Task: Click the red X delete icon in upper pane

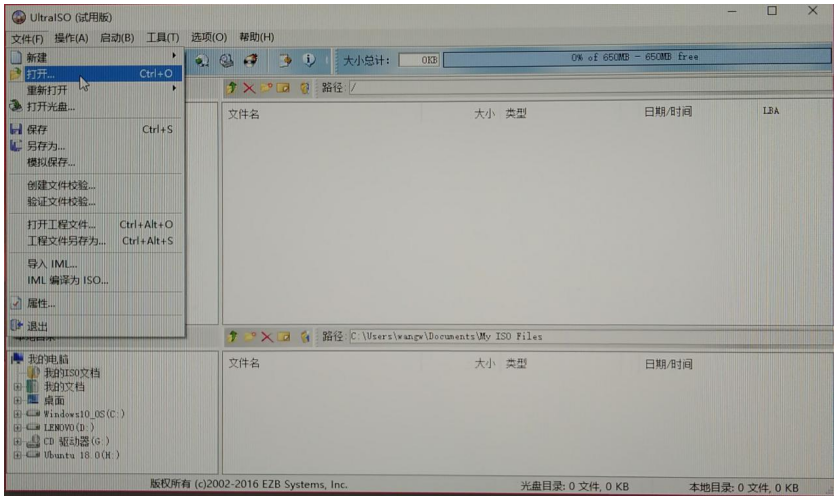Action: (x=249, y=88)
